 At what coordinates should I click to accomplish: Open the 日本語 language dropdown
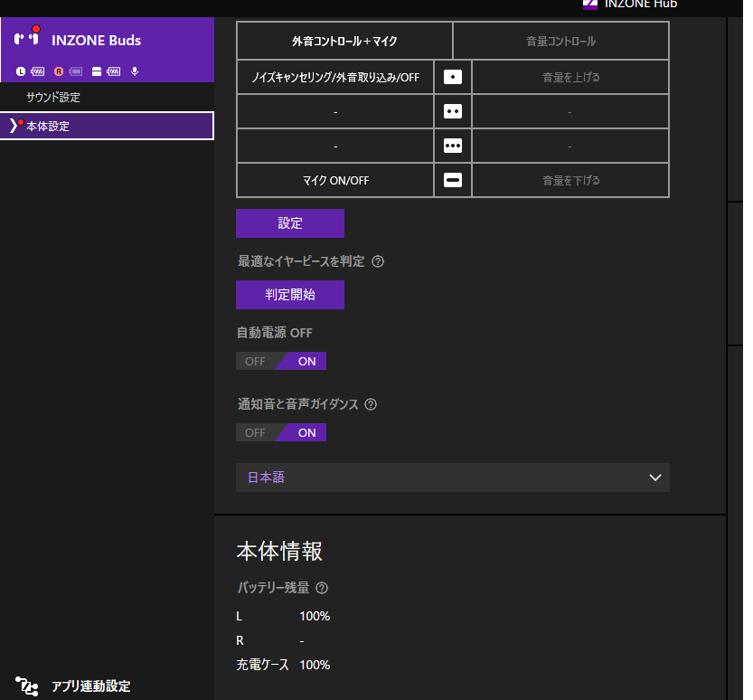(452, 478)
